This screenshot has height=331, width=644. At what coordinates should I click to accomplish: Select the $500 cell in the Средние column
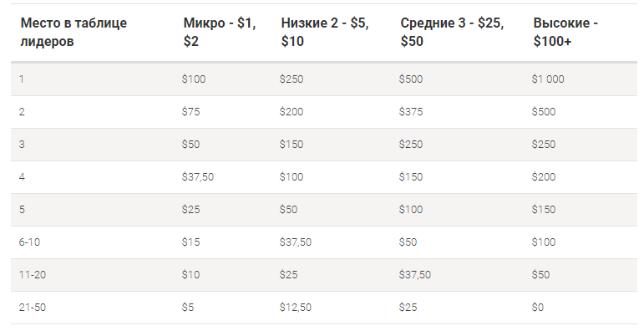(x=411, y=79)
